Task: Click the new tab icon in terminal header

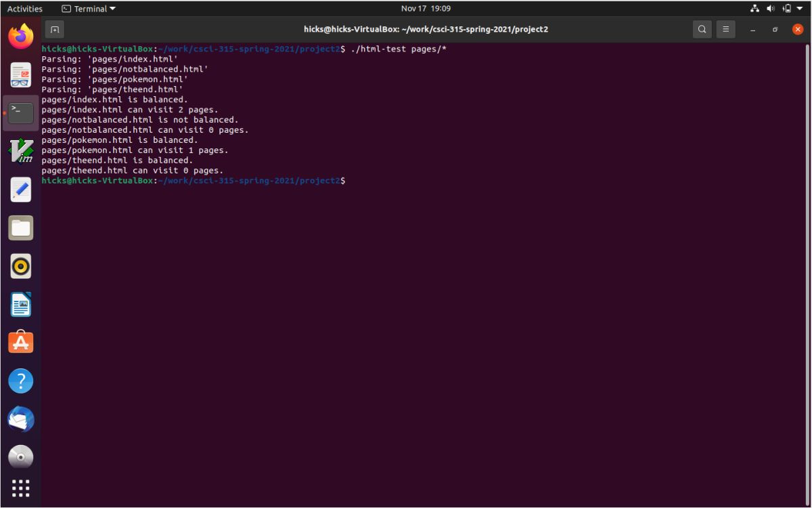Action: [x=55, y=29]
